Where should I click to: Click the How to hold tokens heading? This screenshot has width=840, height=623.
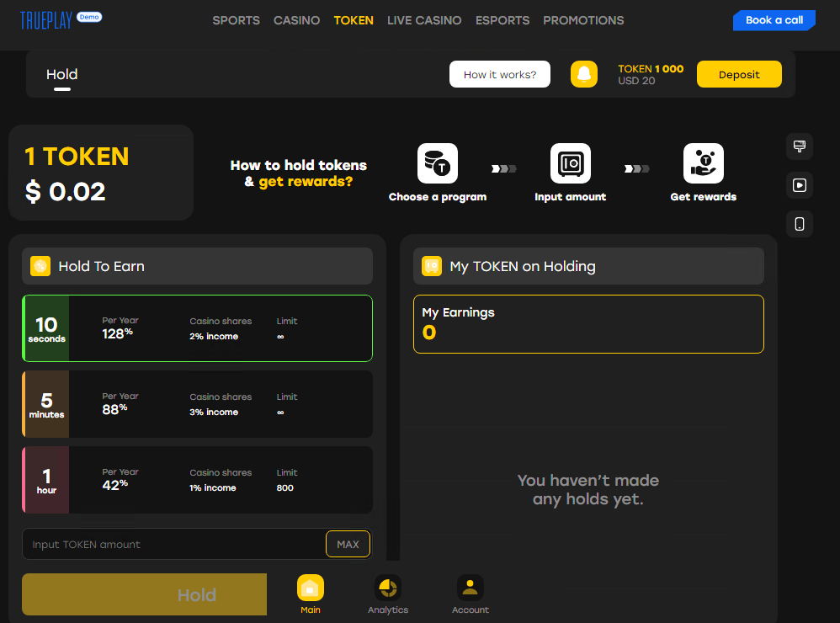(x=299, y=173)
